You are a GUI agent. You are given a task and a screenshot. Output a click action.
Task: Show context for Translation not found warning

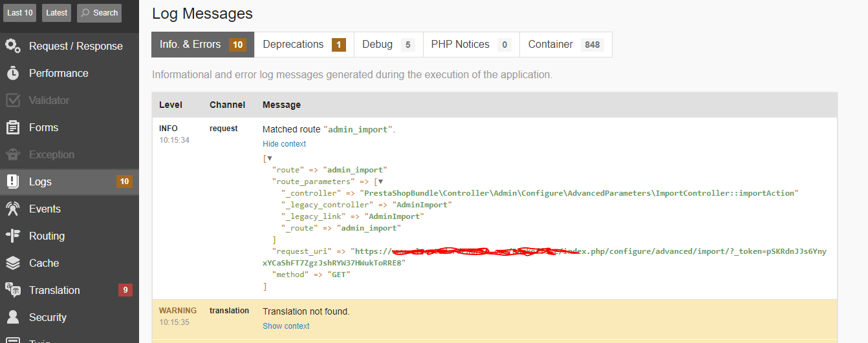click(x=286, y=326)
